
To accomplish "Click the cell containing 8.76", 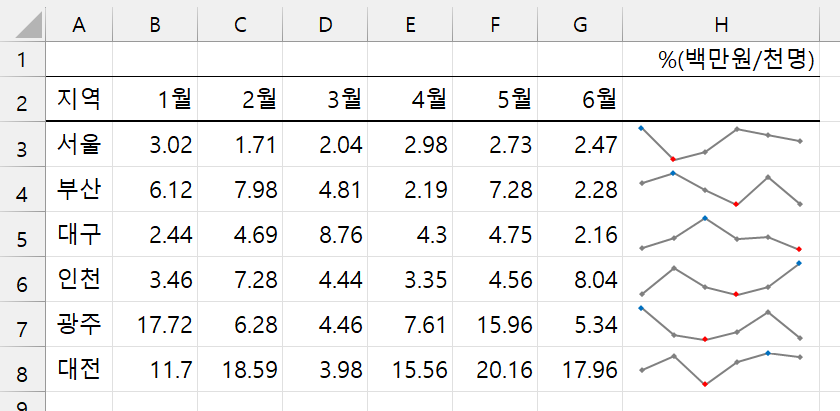I will coord(325,235).
